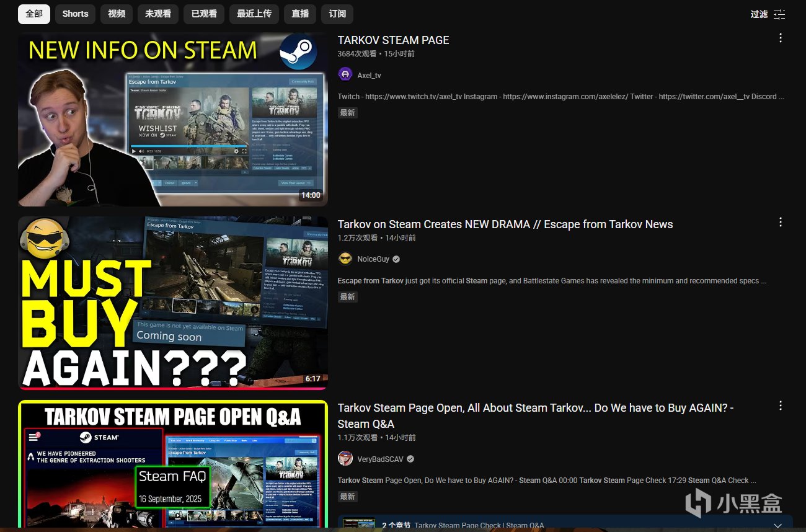
Task: Open Tarkov Steam Page Open Q&A title
Action: tap(536, 416)
